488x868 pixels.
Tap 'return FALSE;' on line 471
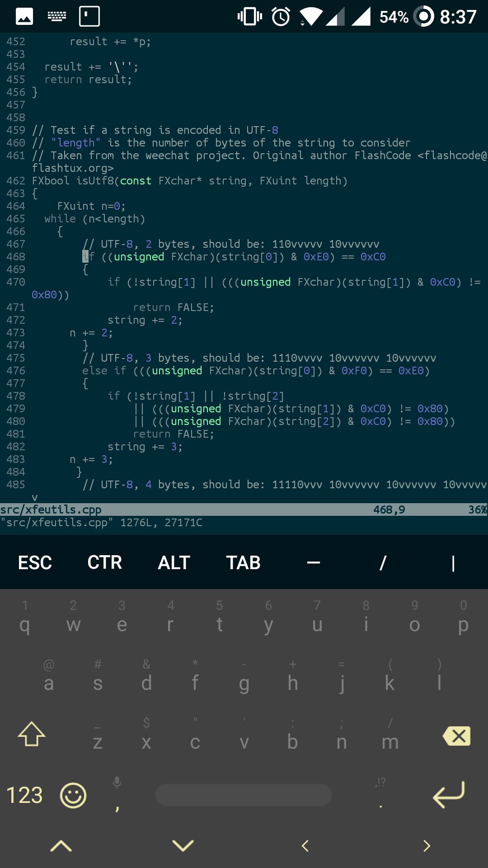point(174,307)
